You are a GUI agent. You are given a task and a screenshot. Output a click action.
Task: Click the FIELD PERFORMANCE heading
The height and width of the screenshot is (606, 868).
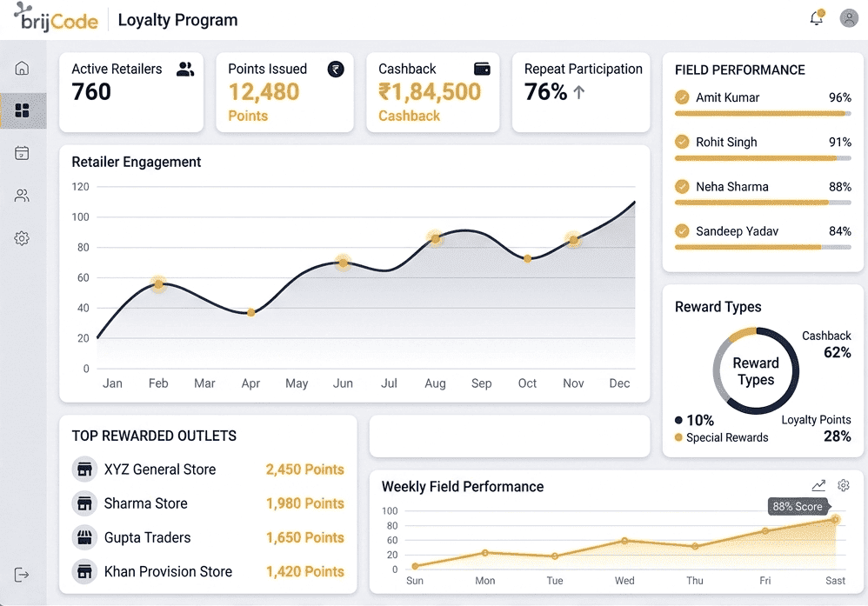(x=739, y=70)
